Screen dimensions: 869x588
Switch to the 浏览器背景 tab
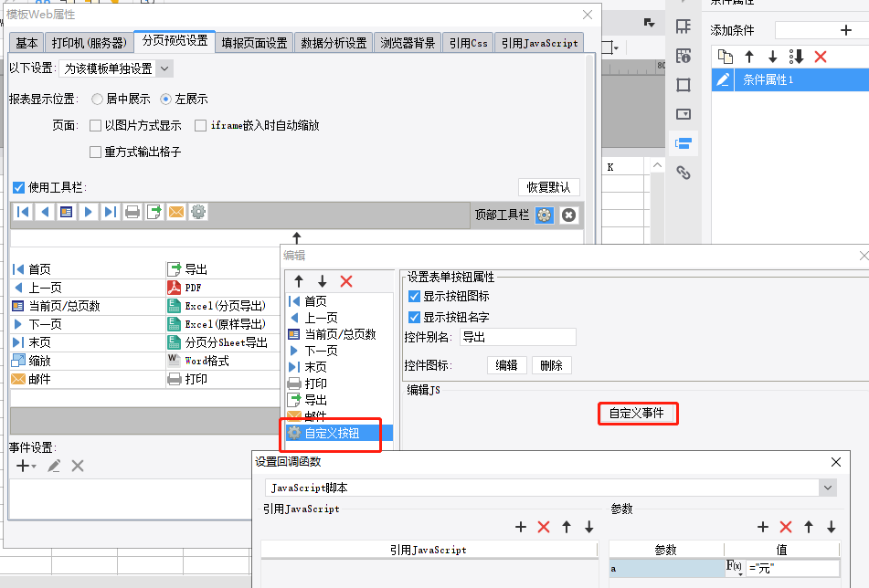pos(408,43)
